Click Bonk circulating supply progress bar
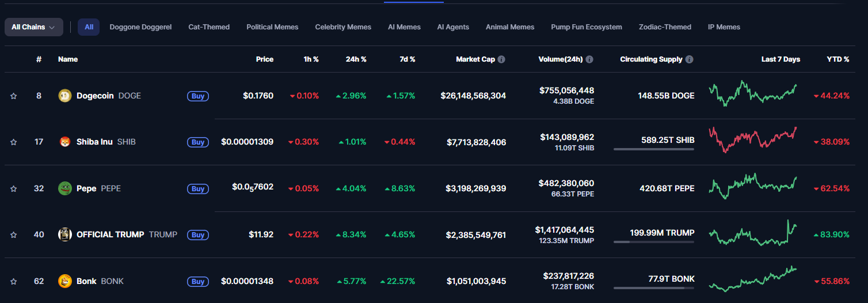Image resolution: width=868 pixels, height=303 pixels. click(654, 288)
